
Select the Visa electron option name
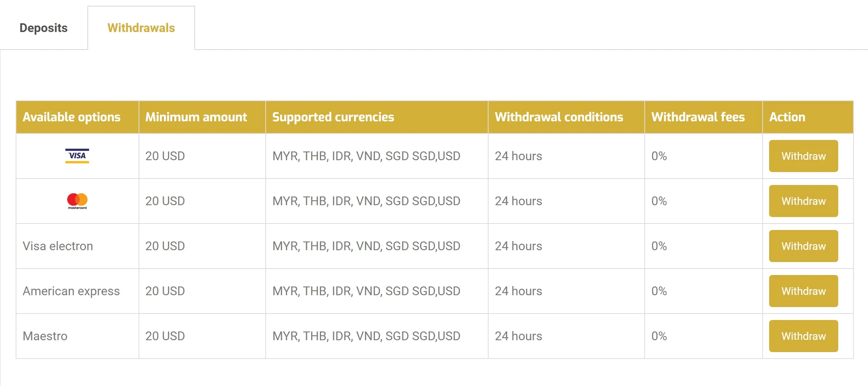(x=58, y=246)
